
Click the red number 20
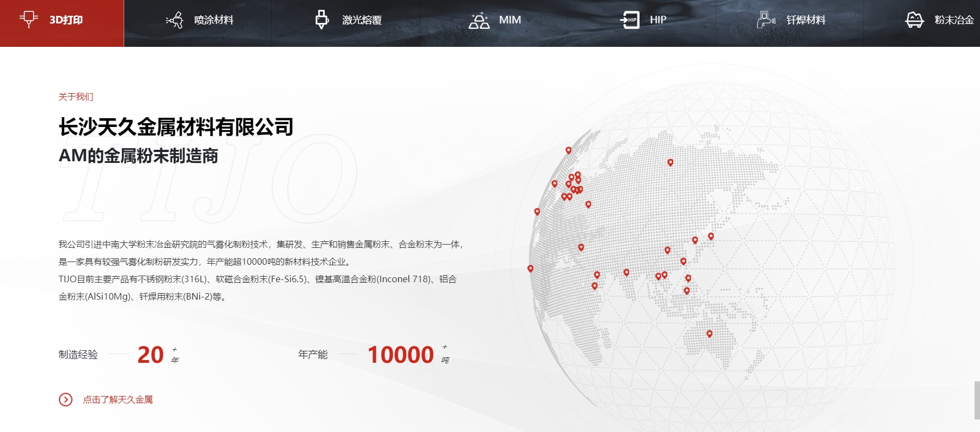click(150, 355)
